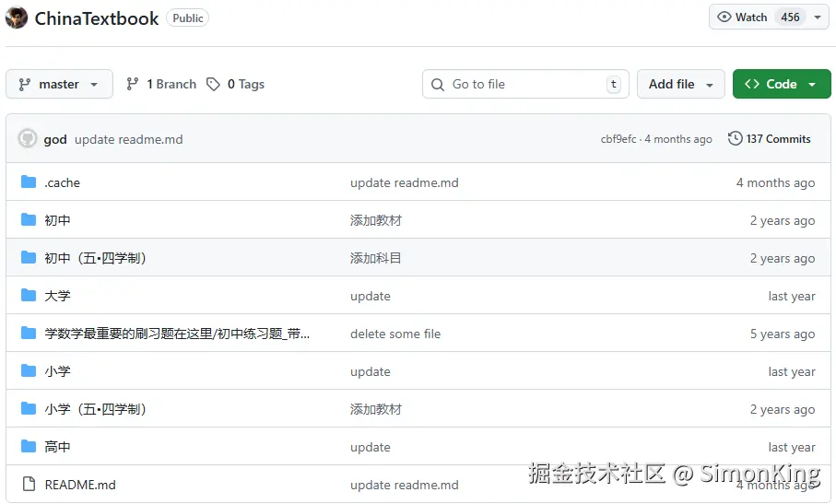Open latest commit message update readme.md
This screenshot has height=504, width=836.
(x=128, y=139)
